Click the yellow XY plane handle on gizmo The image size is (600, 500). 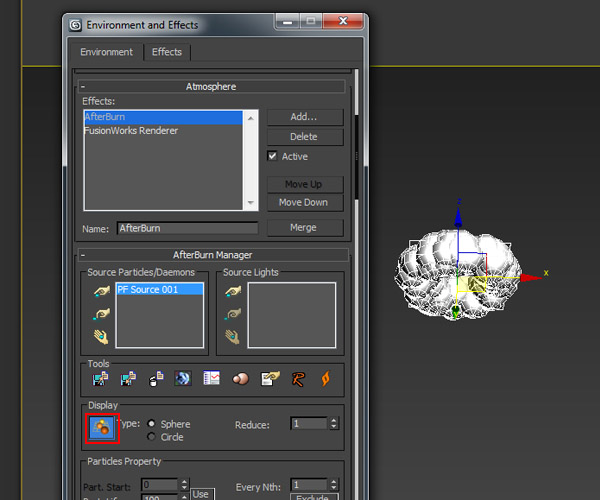pos(471,284)
